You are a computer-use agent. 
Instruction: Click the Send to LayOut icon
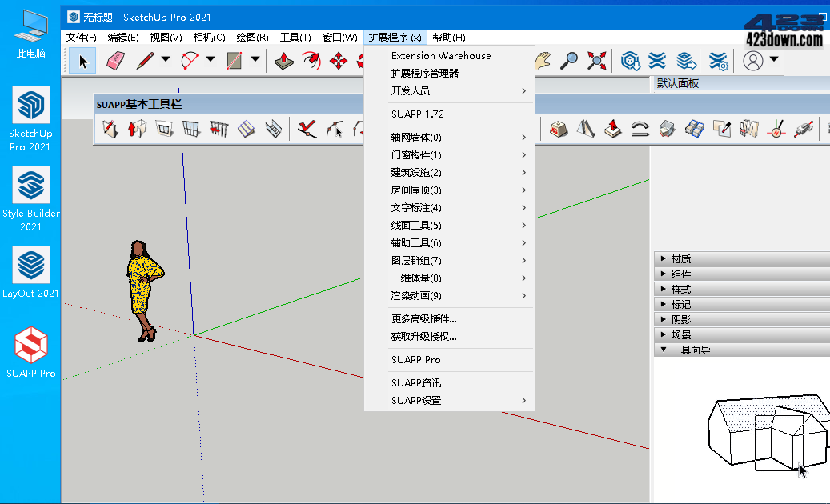[686, 61]
